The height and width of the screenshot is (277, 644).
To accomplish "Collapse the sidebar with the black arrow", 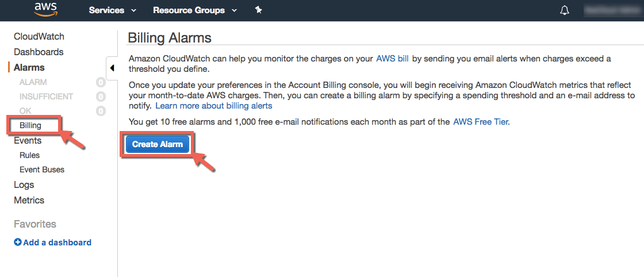I will (112, 68).
